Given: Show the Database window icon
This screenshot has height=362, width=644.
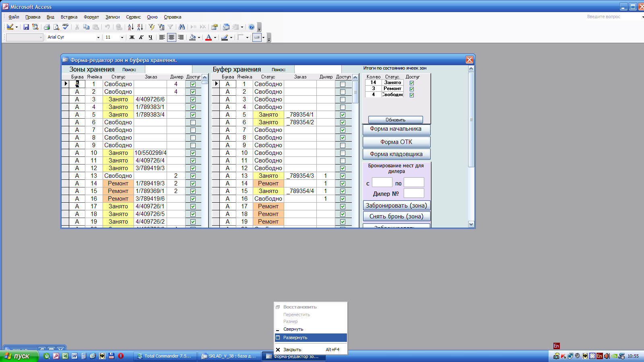Looking at the screenshot, I should click(x=226, y=27).
